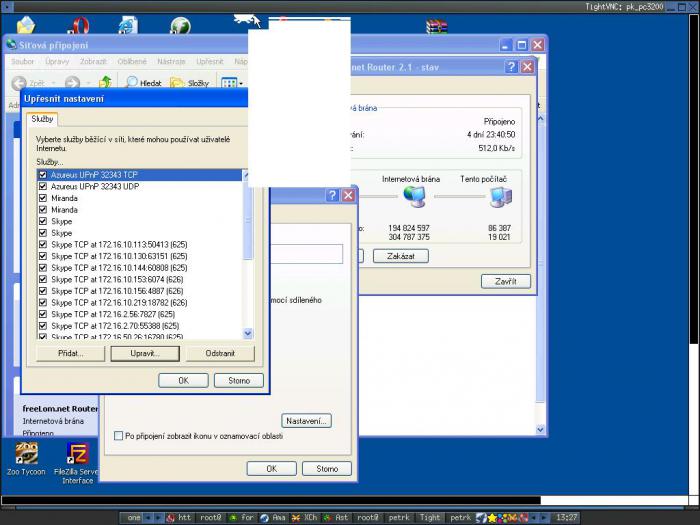Open the Nástroje menu

click(x=171, y=62)
